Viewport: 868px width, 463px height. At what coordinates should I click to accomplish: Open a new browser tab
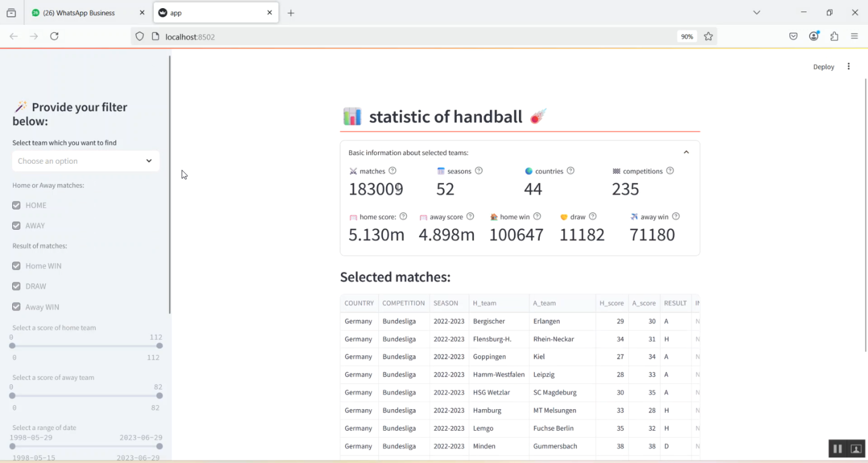click(291, 13)
